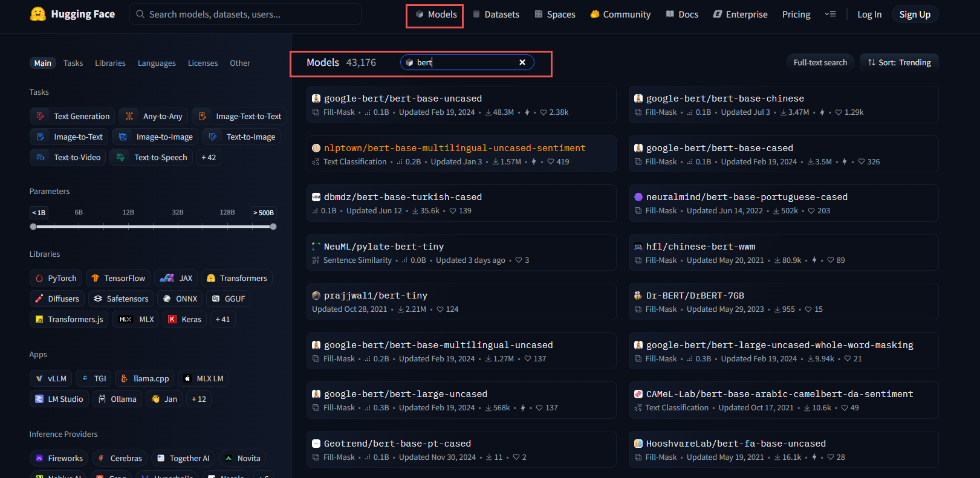The height and width of the screenshot is (478, 980).
Task: Choose Fireworks inference provider
Action: point(59,458)
